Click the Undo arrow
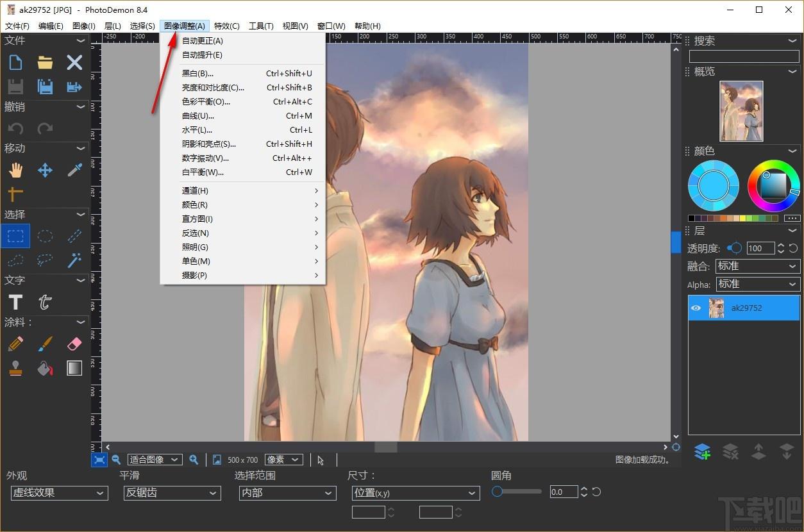804x532 pixels. [15, 128]
